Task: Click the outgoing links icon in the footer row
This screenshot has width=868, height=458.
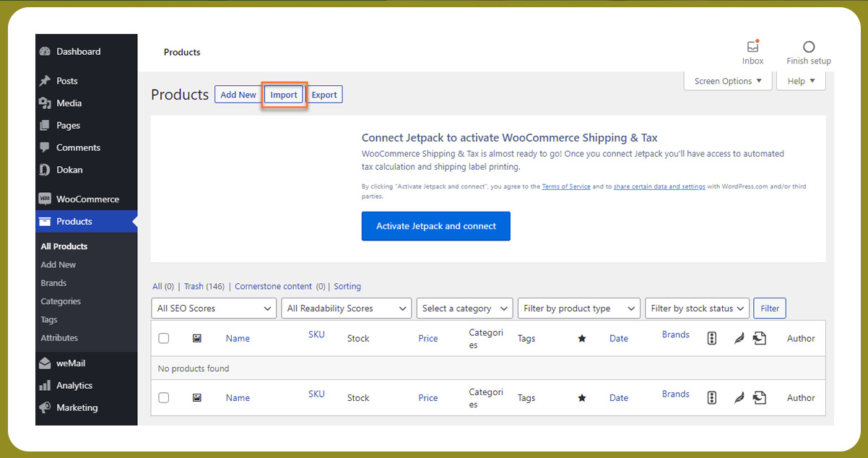Action: click(x=760, y=397)
